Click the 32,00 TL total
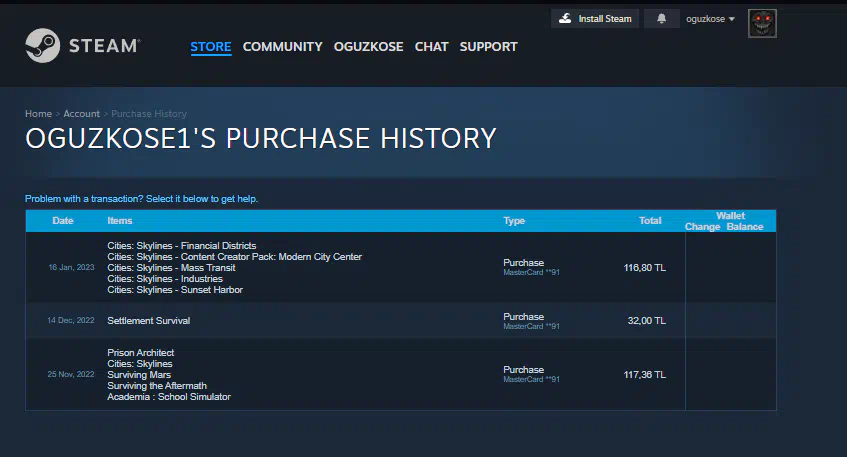This screenshot has width=847, height=457. (647, 321)
